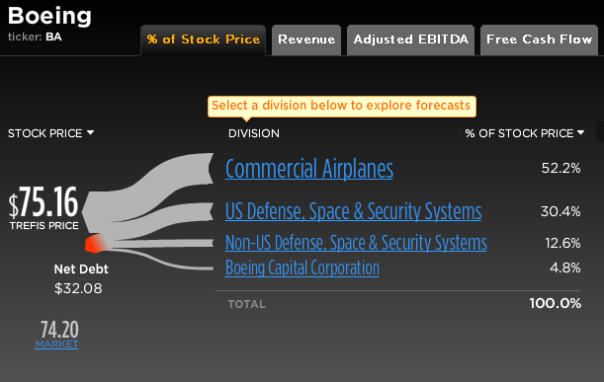Click the DIVISION column header
Viewport: 604px width, 382px height.
pos(254,133)
